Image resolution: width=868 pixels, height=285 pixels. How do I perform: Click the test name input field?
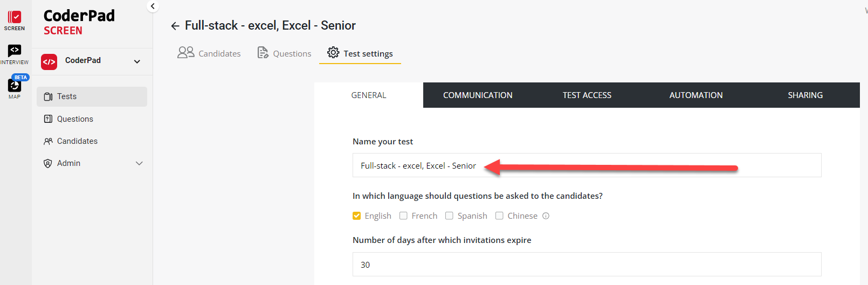coord(587,165)
